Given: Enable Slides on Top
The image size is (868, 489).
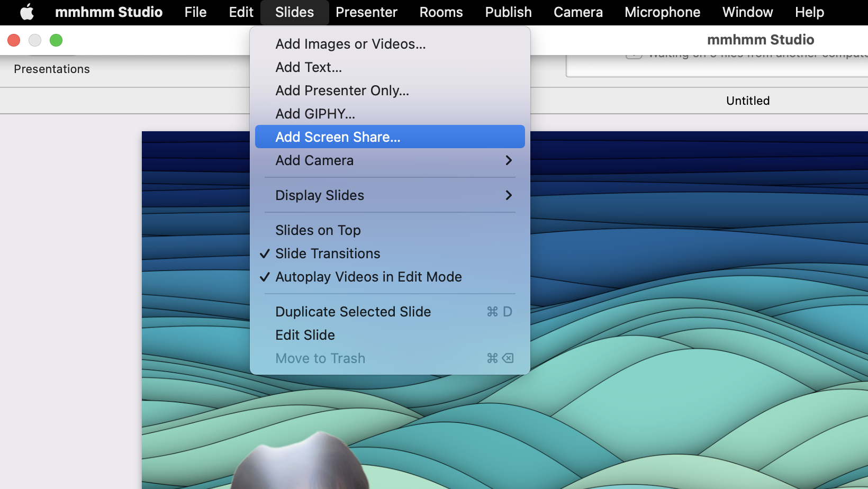Looking at the screenshot, I should click(390, 230).
